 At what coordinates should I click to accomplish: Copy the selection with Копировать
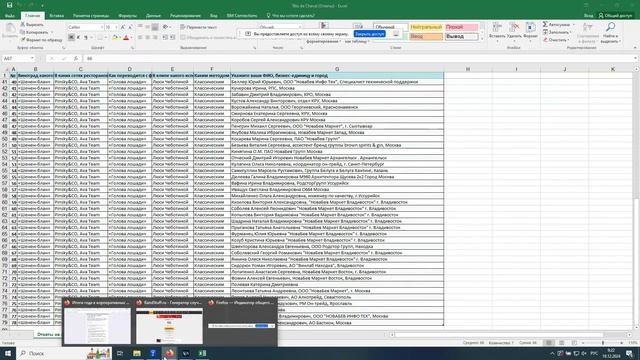click(34, 32)
